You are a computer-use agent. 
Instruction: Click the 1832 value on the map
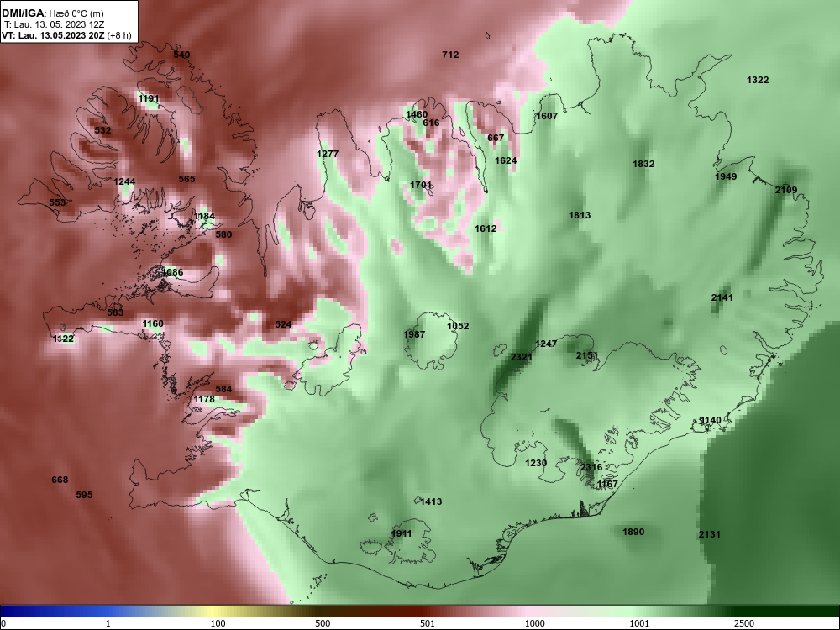(643, 164)
